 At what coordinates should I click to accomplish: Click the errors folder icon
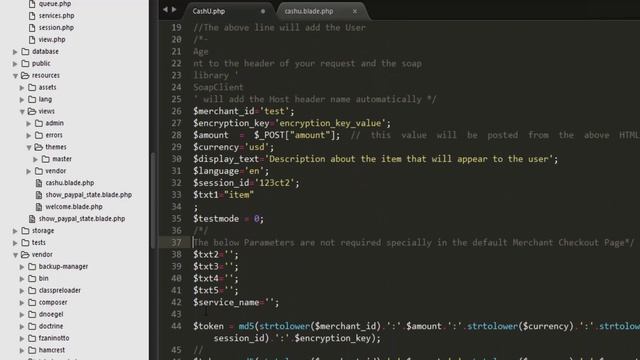[x=39, y=135]
